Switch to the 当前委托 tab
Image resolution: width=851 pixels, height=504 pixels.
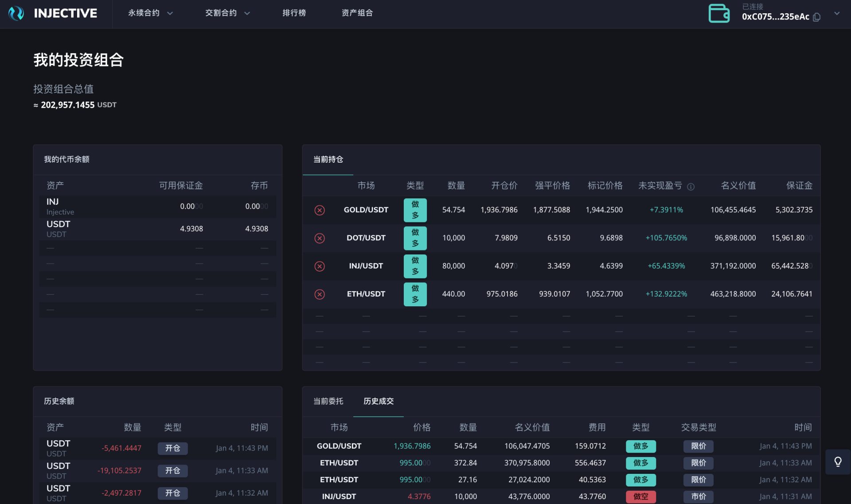tap(328, 401)
